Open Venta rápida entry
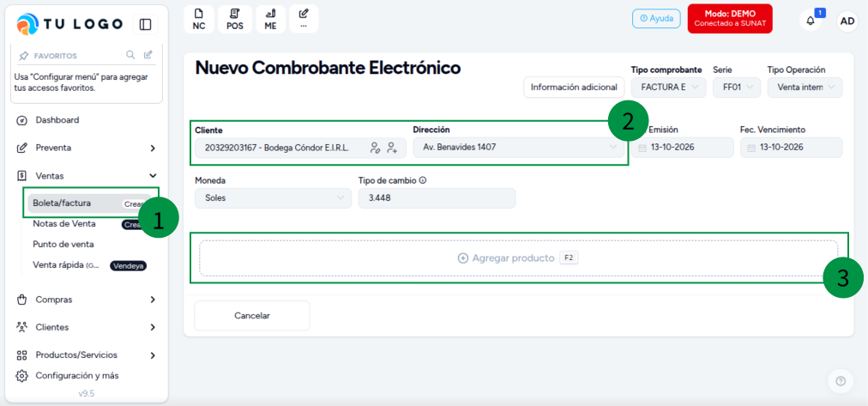The image size is (868, 406). 66,266
